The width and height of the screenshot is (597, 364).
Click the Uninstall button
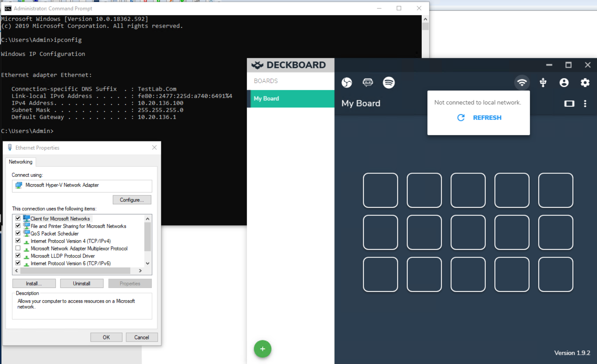click(82, 283)
